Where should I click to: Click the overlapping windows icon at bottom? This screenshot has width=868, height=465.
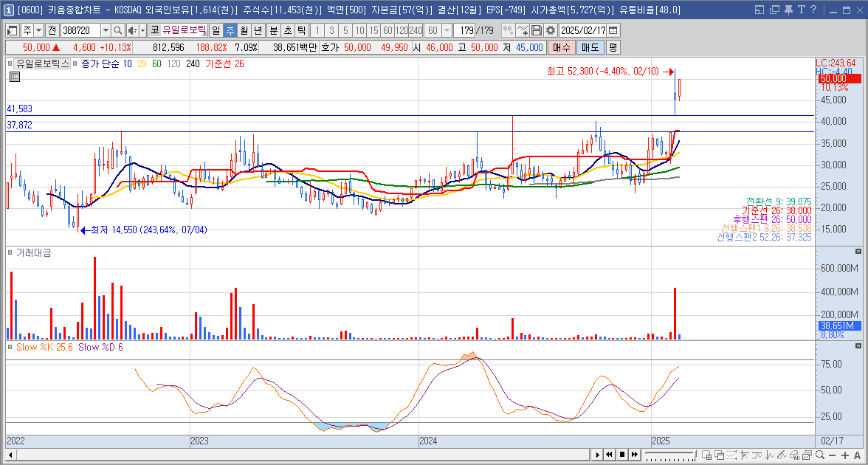click(719, 455)
